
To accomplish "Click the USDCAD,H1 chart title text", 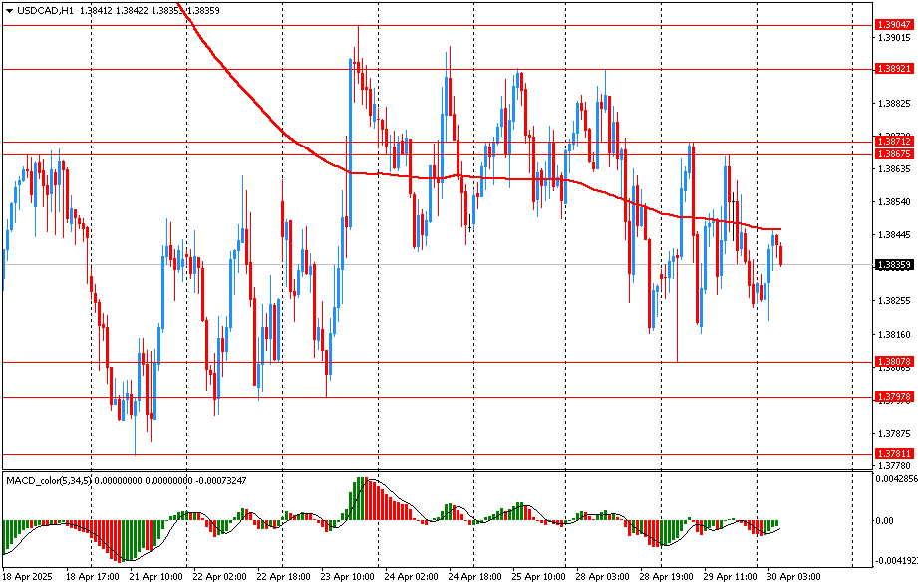I will pos(45,9).
